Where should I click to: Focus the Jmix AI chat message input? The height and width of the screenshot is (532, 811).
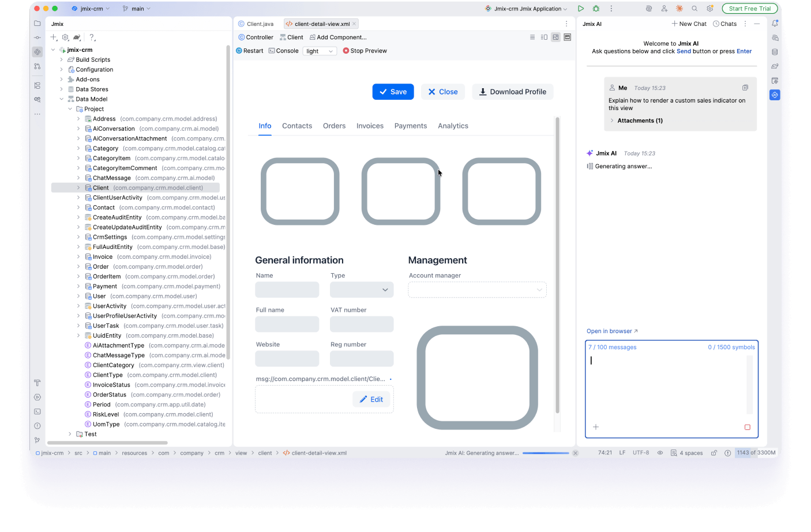[667, 384]
